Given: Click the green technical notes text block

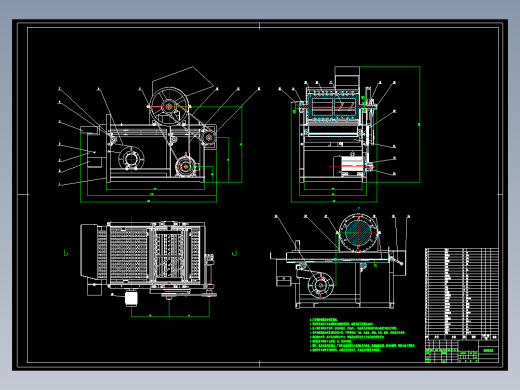Looking at the screenshot, I should tap(362, 335).
